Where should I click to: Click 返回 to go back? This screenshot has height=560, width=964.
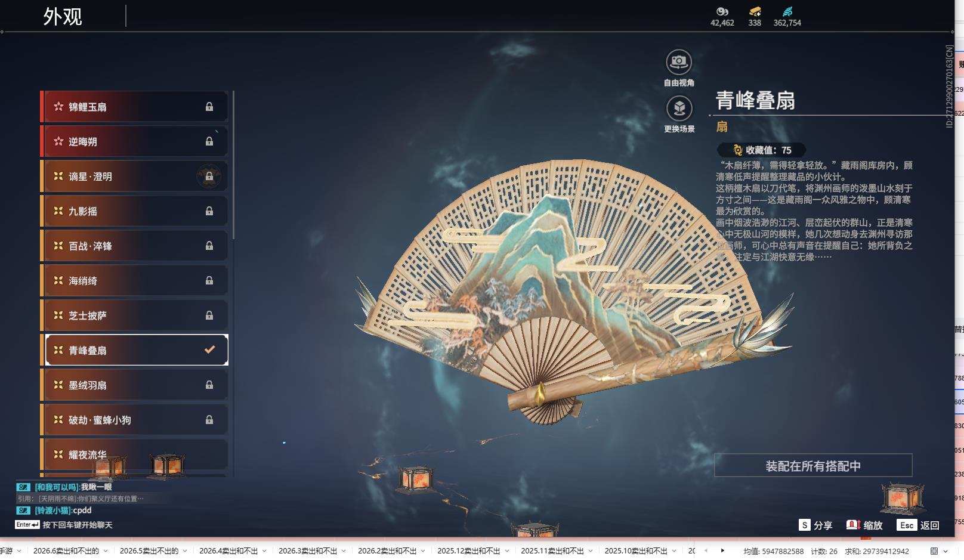click(930, 525)
